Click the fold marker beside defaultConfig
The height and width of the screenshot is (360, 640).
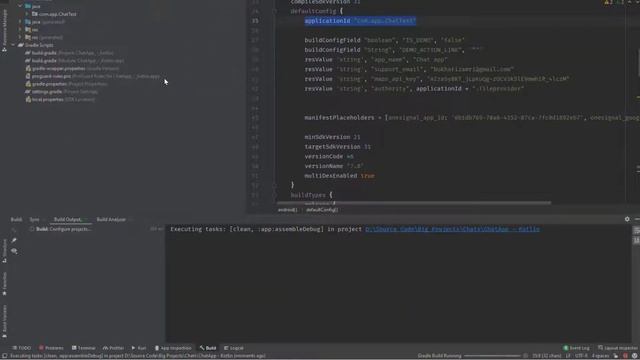274,11
